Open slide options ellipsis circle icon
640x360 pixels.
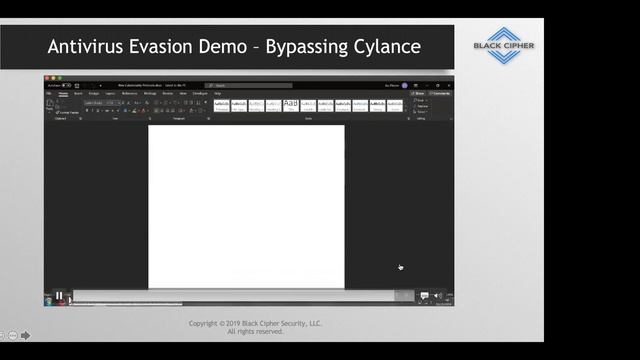point(13,336)
